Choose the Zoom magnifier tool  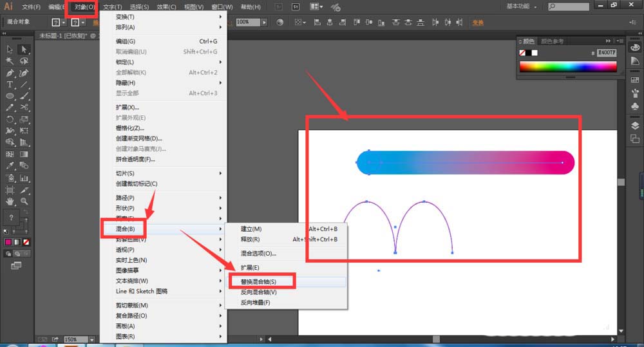click(x=24, y=202)
